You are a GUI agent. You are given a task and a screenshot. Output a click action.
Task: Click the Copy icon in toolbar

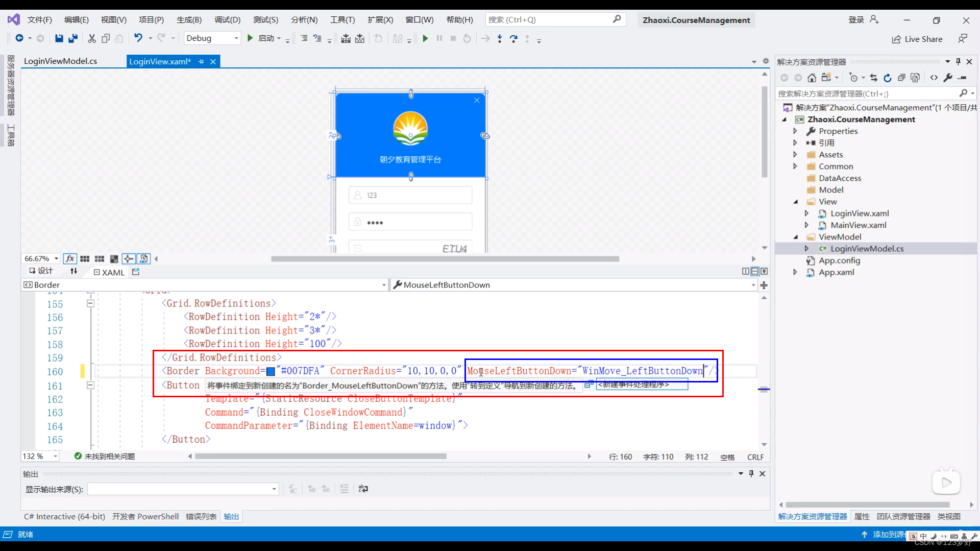106,38
